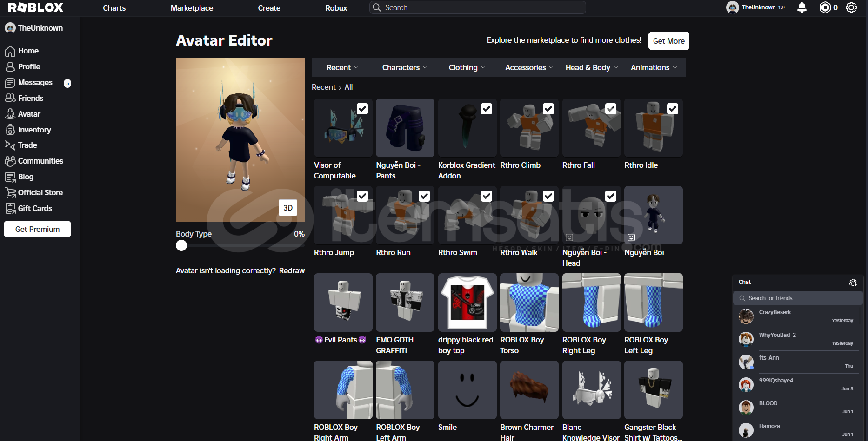The image size is (868, 441).
Task: Click the Get Premium button
Action: [x=37, y=229]
